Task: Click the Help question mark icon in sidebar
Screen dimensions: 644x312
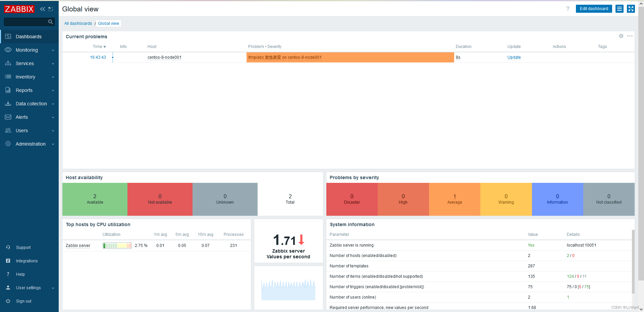Action: point(8,274)
